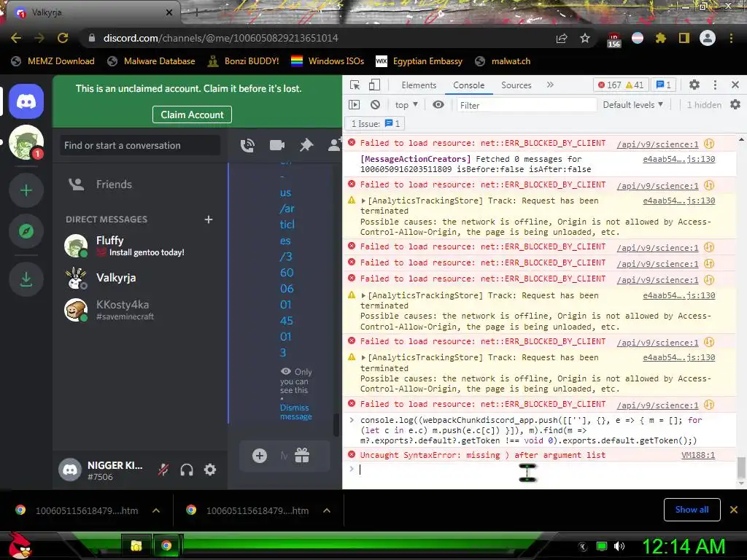Open the server avatar with notification badge

26,142
